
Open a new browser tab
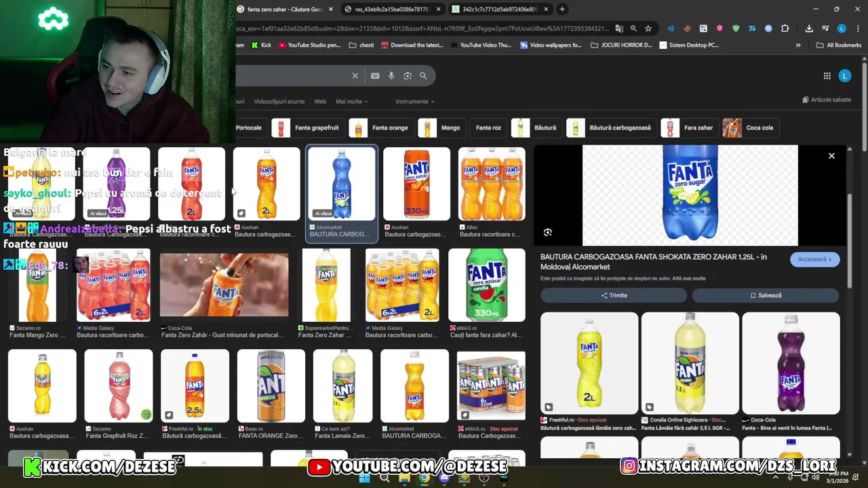562,9
